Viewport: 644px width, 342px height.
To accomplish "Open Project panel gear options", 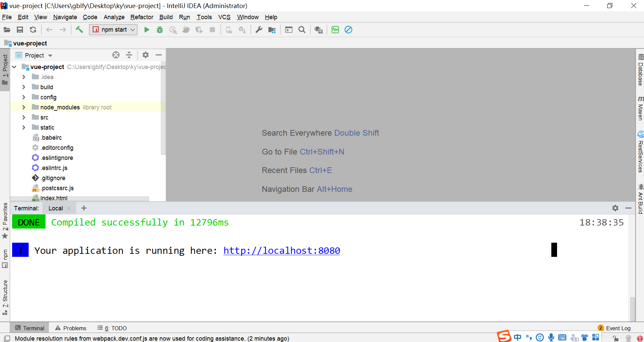I will click(x=146, y=55).
